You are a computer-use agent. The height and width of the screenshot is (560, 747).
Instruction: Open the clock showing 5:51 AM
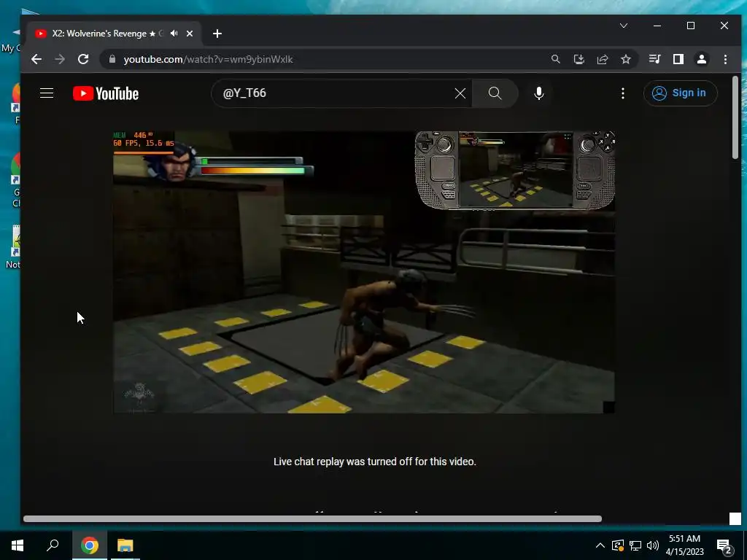tap(684, 545)
